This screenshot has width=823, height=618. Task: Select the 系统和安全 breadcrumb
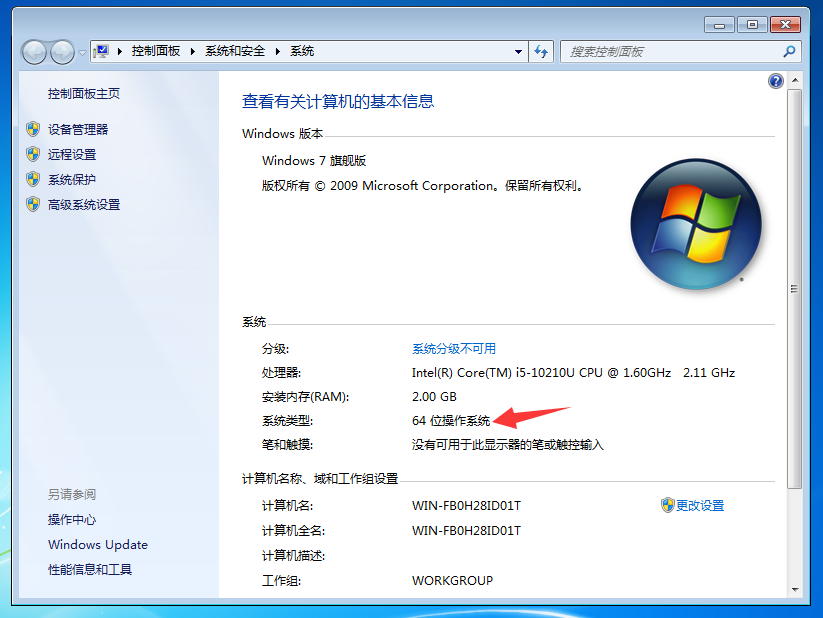(x=235, y=51)
